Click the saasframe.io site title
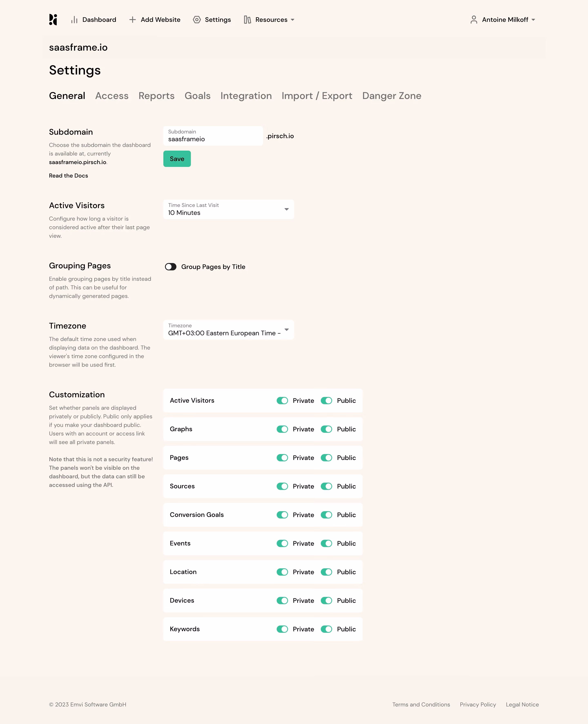588x724 pixels. coord(78,47)
